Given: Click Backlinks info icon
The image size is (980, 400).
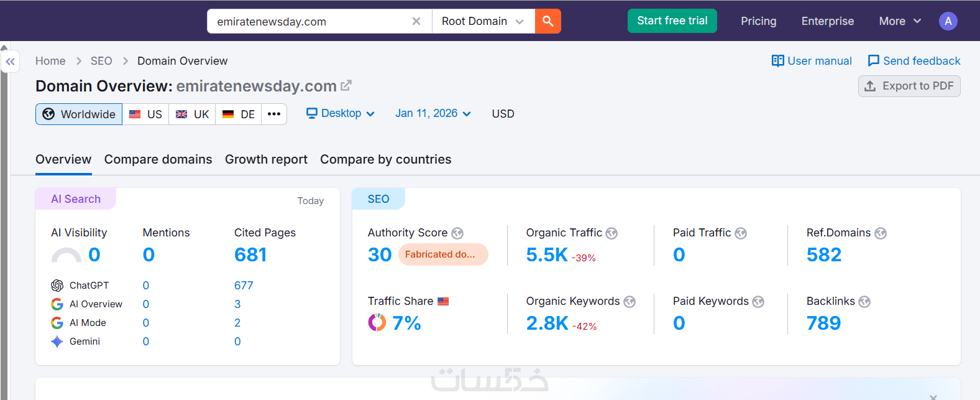Looking at the screenshot, I should 864,302.
